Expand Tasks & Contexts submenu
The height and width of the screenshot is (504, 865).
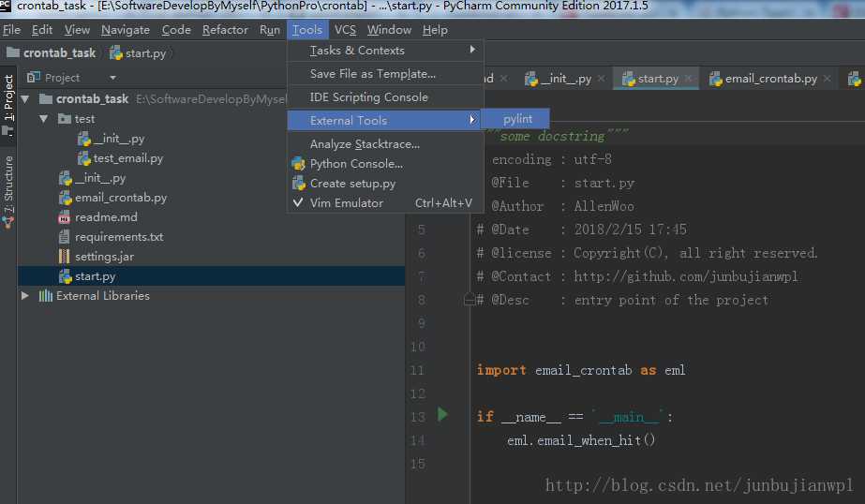(385, 51)
